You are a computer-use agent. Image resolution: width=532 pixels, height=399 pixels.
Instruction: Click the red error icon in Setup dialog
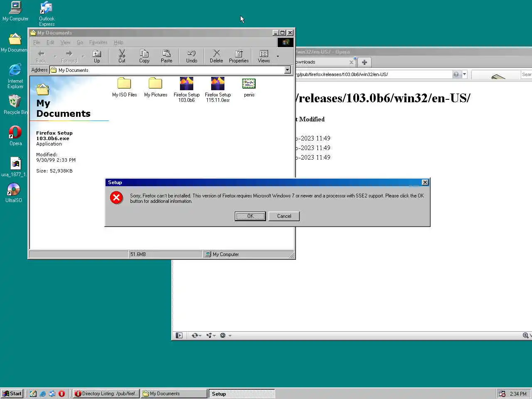[116, 198]
